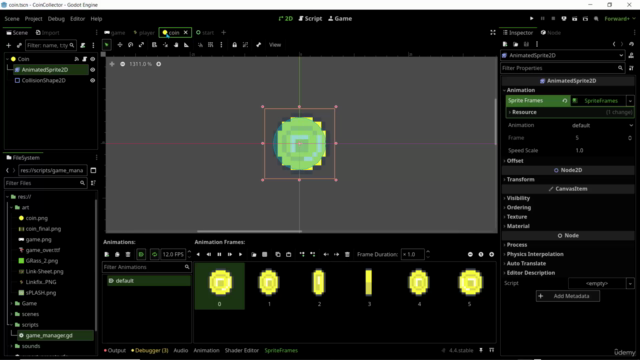This screenshot has width=640, height=360.
Task: Zoom in the frame thumbnails
Action: (x=491, y=254)
